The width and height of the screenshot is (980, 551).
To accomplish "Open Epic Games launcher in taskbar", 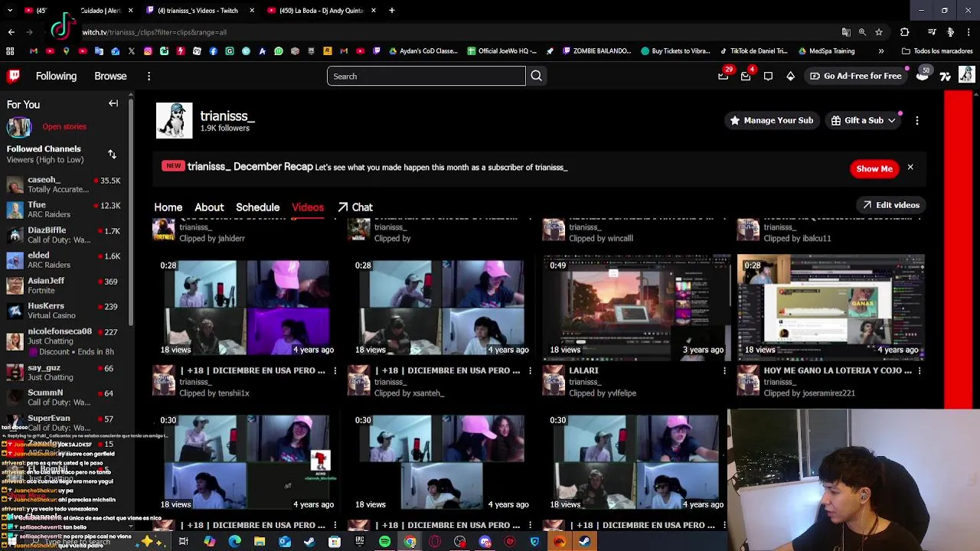I will (360, 542).
